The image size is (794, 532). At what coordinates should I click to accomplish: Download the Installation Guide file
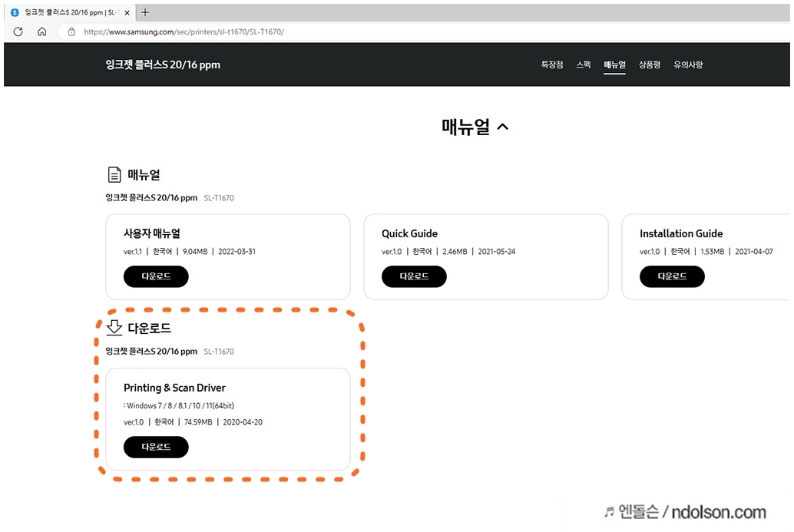click(672, 276)
